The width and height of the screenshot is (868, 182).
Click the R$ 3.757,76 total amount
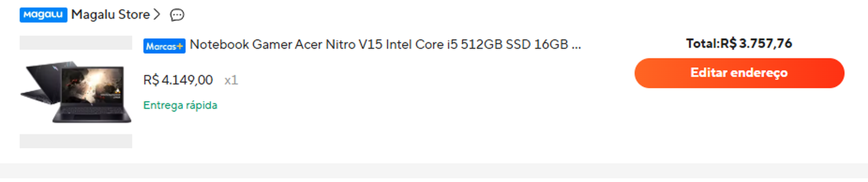[x=756, y=44]
